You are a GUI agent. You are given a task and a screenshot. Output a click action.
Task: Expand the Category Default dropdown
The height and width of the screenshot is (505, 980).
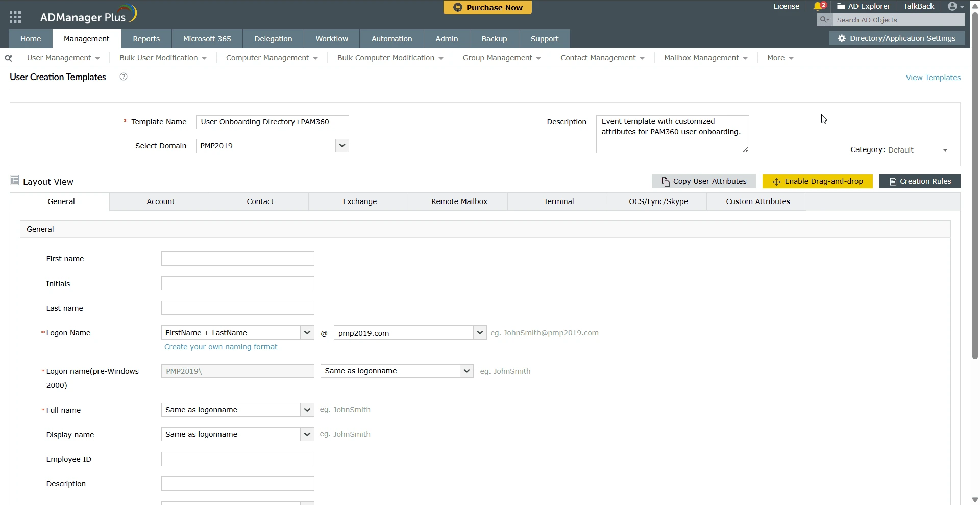click(x=944, y=149)
